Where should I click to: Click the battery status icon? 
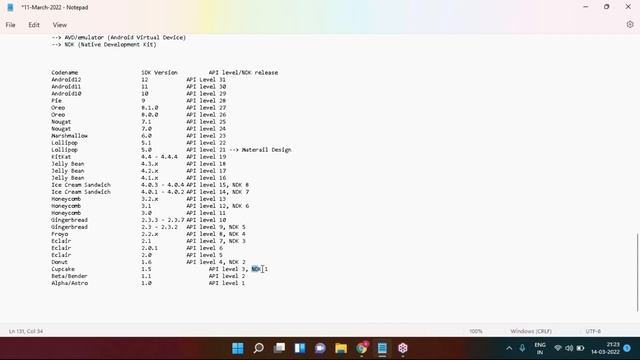tap(580, 348)
